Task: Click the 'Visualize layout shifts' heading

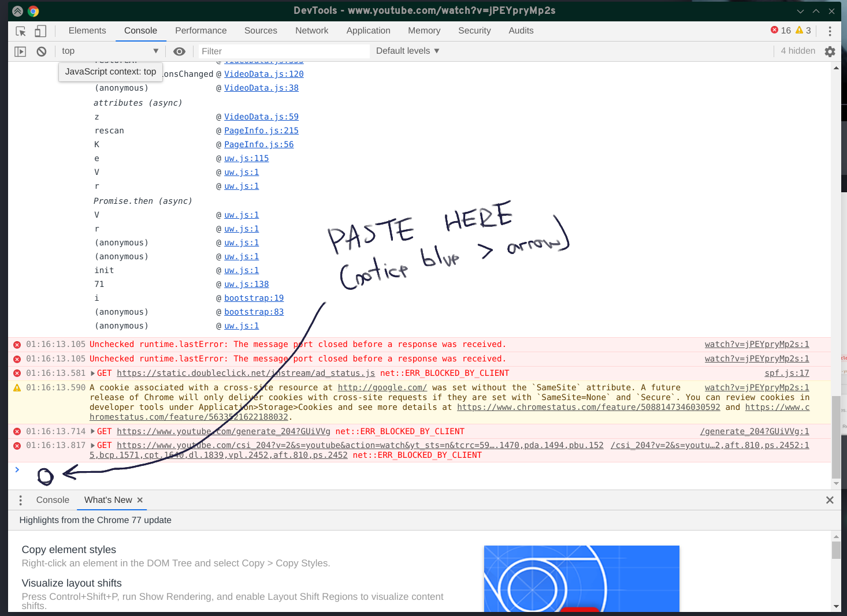Action: [x=72, y=583]
